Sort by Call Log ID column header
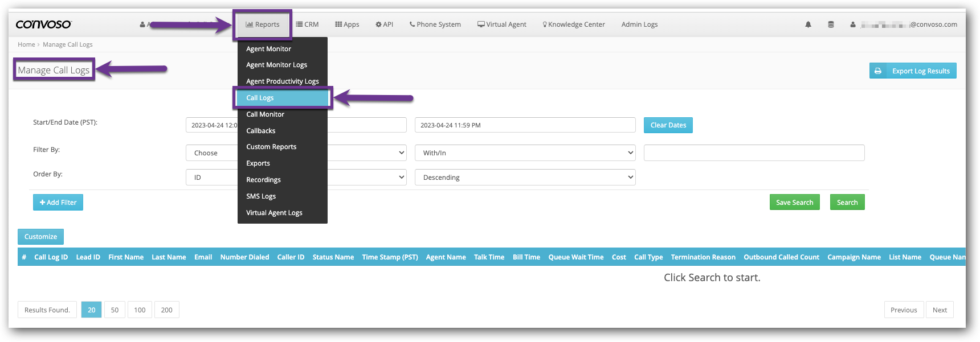Image resolution: width=980 pixels, height=342 pixels. point(51,257)
